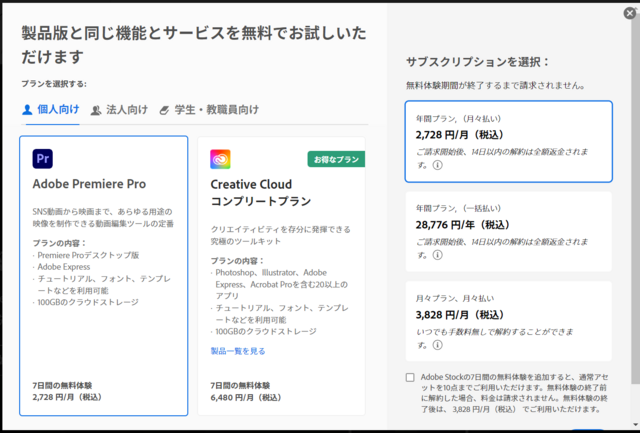Open info icon in the 2,728 円/月 option
Viewport: 640px width, 433px height.
pos(438,165)
